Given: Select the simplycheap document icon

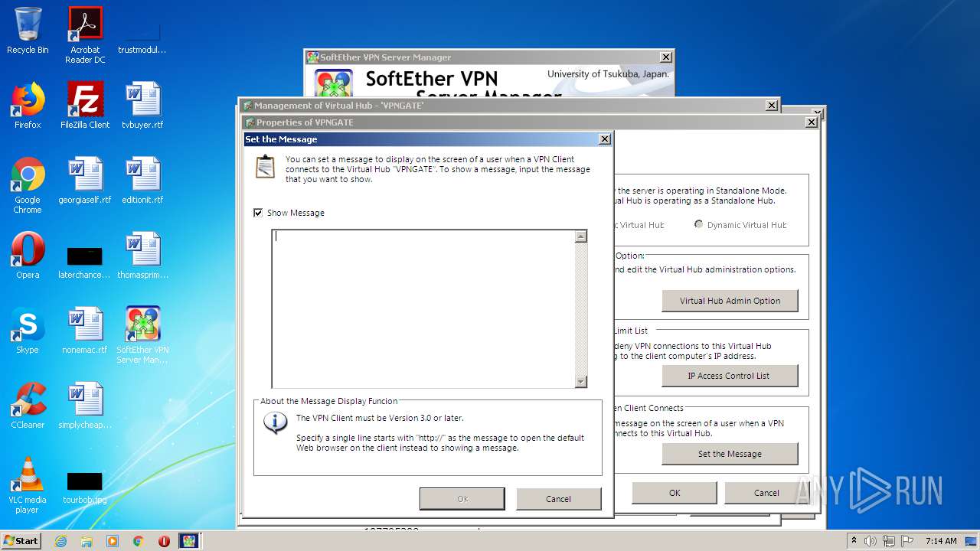Looking at the screenshot, I should (85, 406).
